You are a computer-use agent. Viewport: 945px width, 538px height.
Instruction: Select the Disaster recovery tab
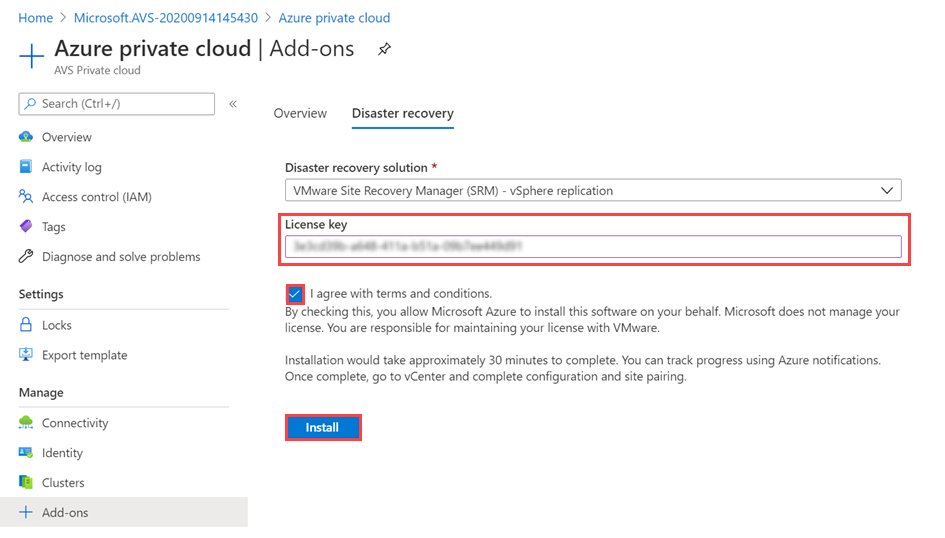click(x=403, y=113)
